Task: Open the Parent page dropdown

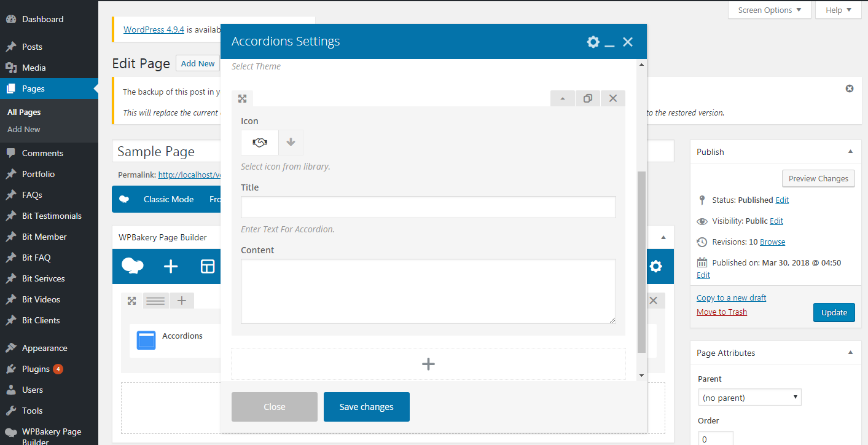Action: click(749, 398)
